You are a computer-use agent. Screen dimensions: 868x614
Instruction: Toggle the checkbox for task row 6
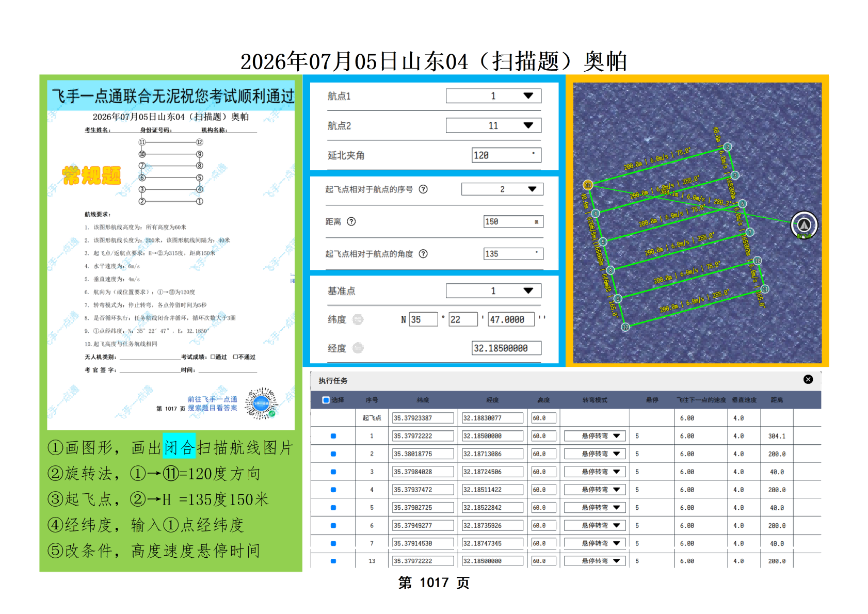tap(333, 526)
